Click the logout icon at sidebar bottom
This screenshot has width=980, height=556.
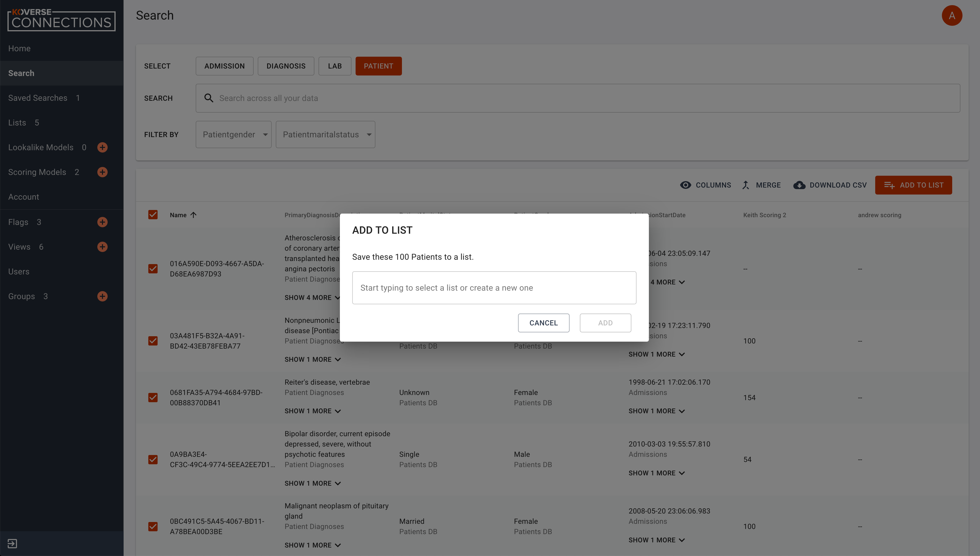[x=12, y=543]
